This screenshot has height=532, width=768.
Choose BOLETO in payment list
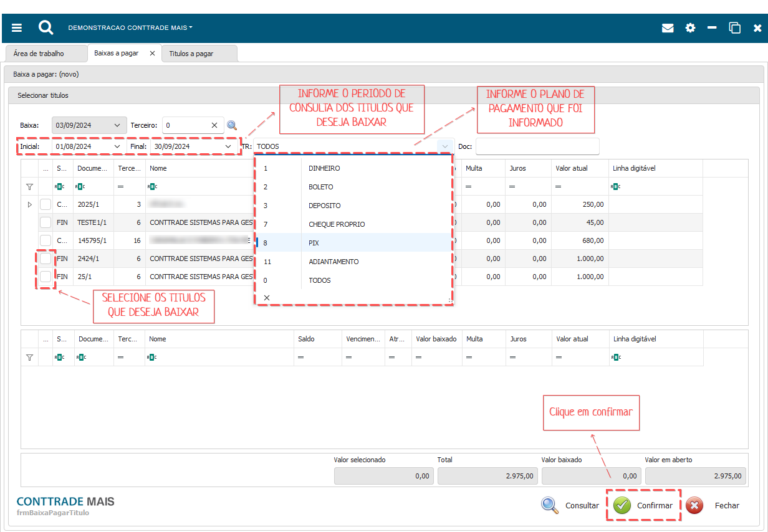tap(354, 187)
